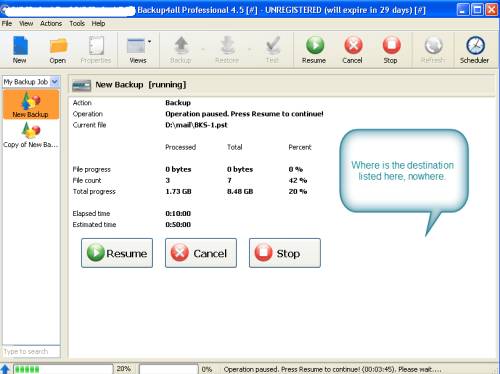Click the Type to search field
The image size is (500, 374).
pyautogui.click(x=31, y=351)
